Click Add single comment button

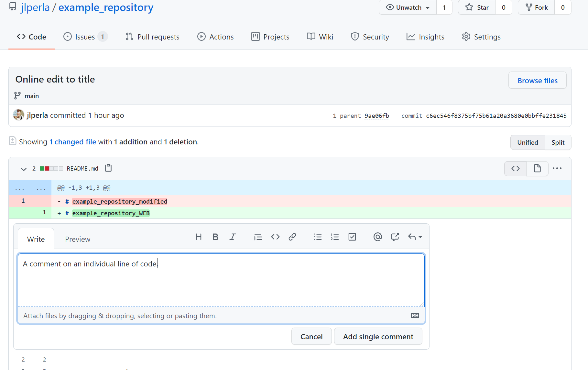[x=378, y=337]
